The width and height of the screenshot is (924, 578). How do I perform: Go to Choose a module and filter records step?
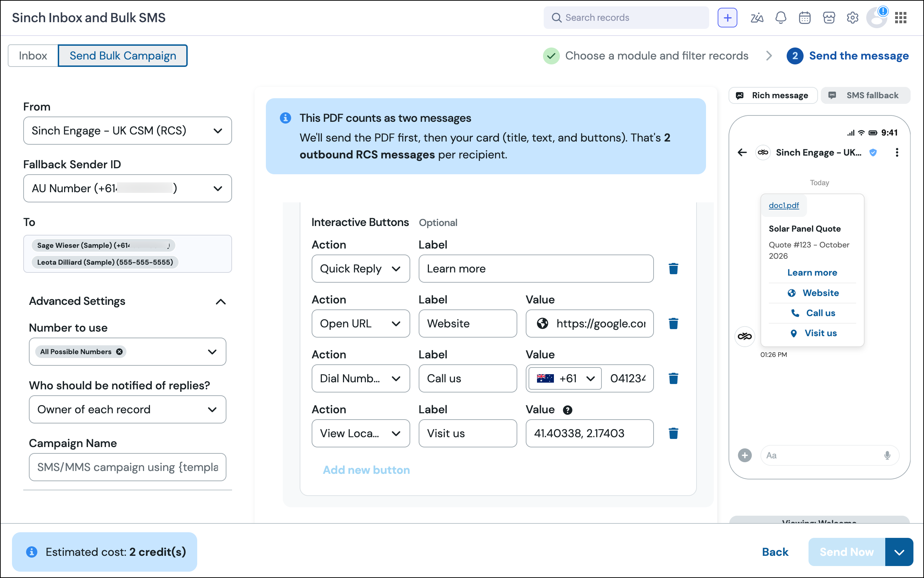[646, 56]
